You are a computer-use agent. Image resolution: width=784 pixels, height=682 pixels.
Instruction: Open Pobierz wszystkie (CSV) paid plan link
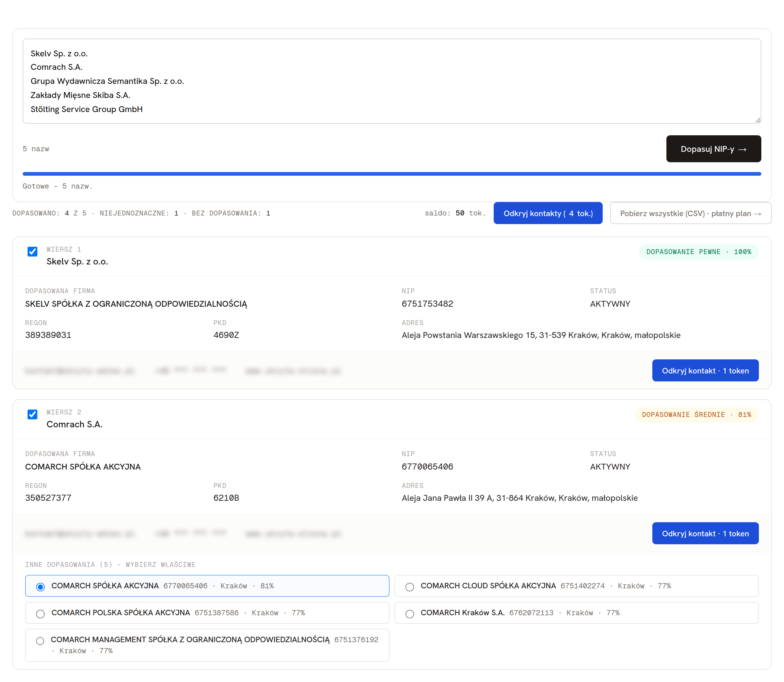pos(690,213)
